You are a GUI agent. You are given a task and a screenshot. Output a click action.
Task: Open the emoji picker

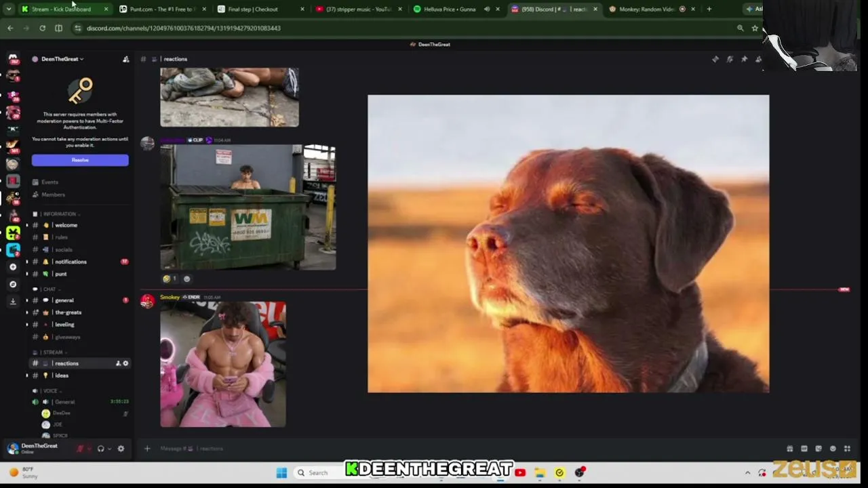coord(833,448)
